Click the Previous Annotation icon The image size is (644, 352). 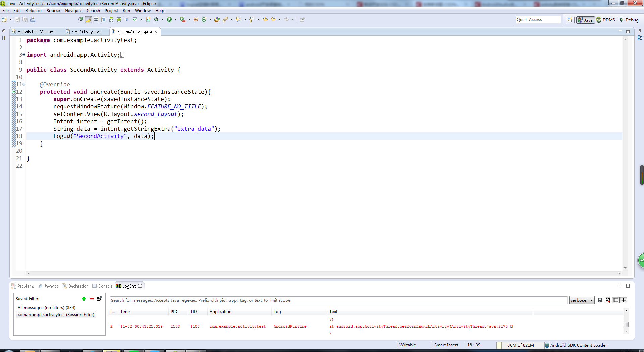click(252, 20)
